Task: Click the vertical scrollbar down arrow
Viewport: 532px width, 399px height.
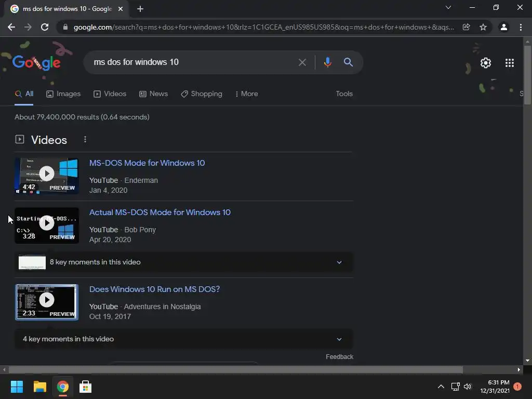Action: point(527,361)
